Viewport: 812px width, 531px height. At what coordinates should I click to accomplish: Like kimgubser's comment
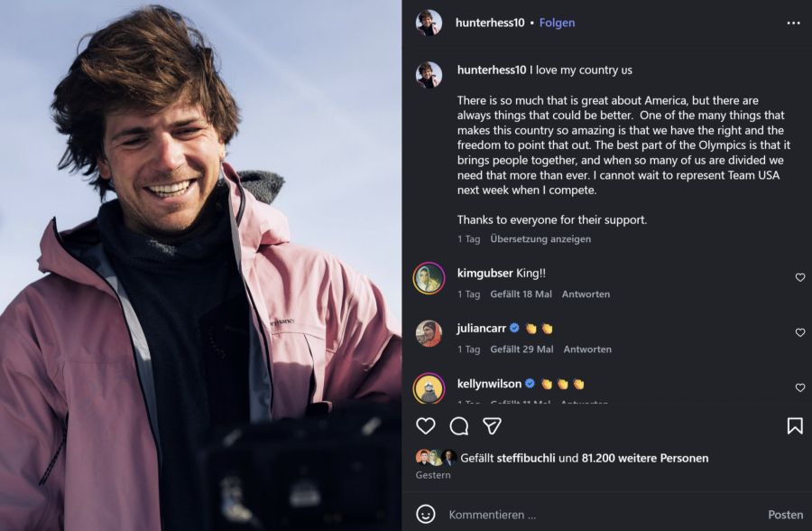pyautogui.click(x=799, y=277)
